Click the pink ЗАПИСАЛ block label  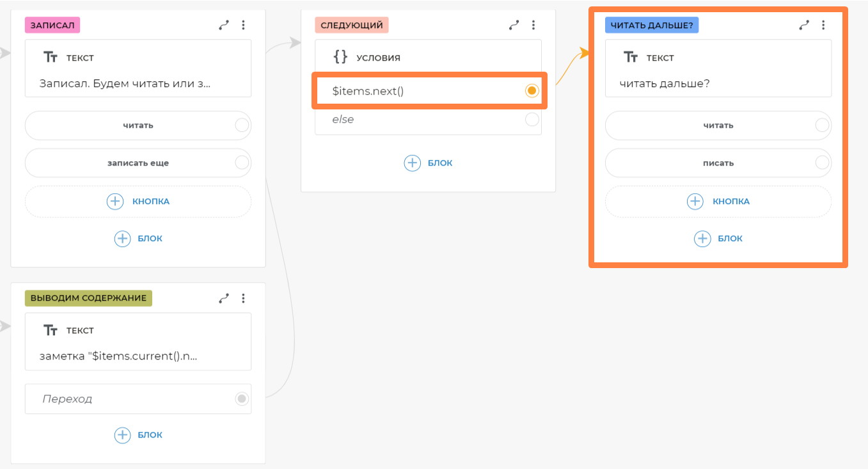click(52, 26)
